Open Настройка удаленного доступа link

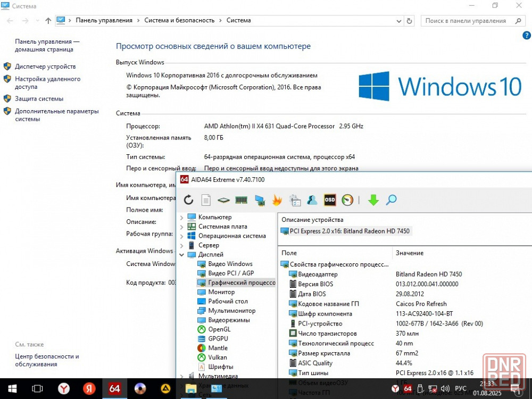pyautogui.click(x=47, y=83)
